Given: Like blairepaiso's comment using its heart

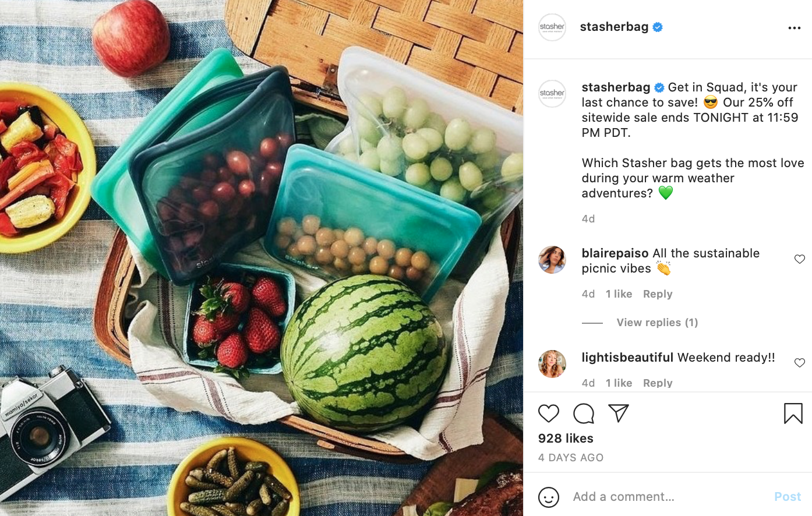Looking at the screenshot, I should [799, 259].
